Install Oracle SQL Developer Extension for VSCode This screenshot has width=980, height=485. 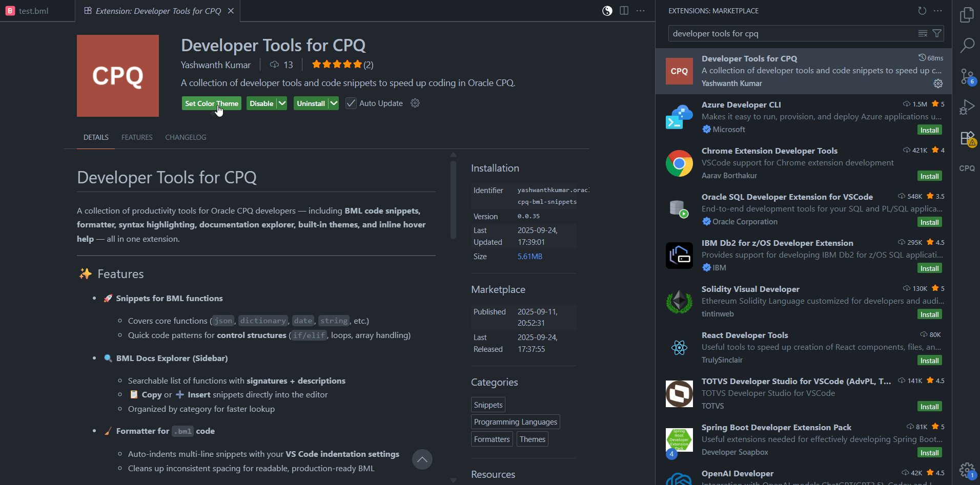click(x=929, y=222)
